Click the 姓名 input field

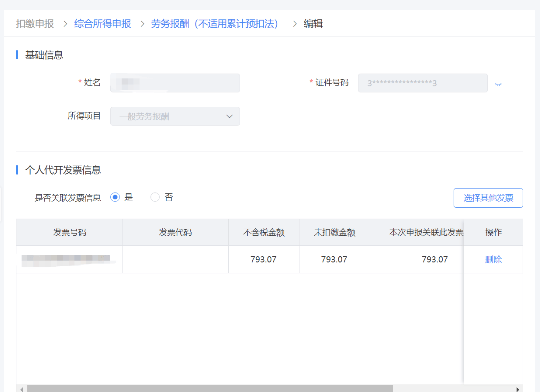point(175,83)
